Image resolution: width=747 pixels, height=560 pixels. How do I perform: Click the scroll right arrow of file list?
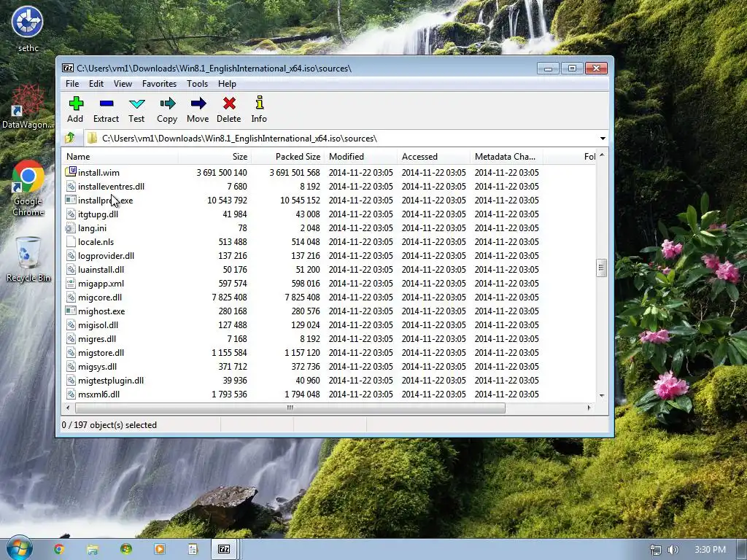pyautogui.click(x=589, y=408)
